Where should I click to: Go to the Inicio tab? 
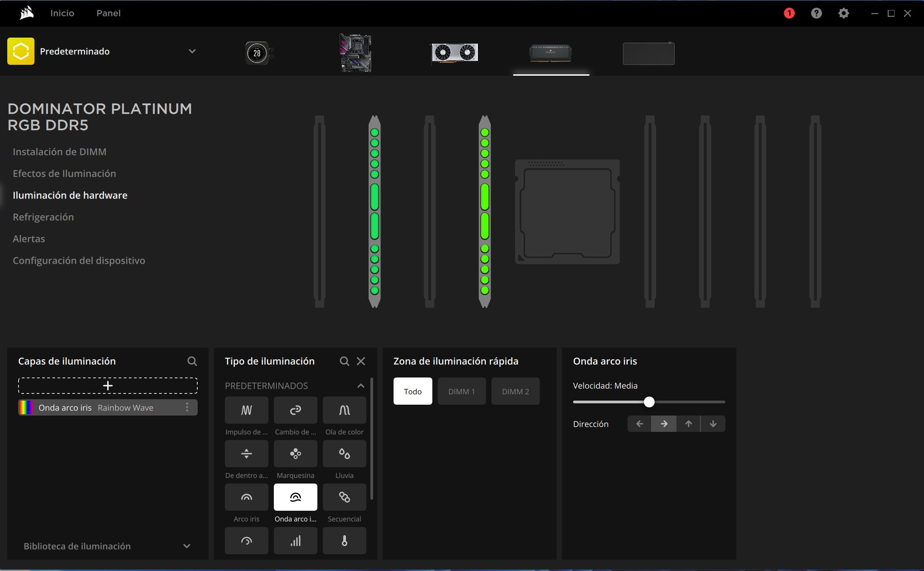pos(62,13)
